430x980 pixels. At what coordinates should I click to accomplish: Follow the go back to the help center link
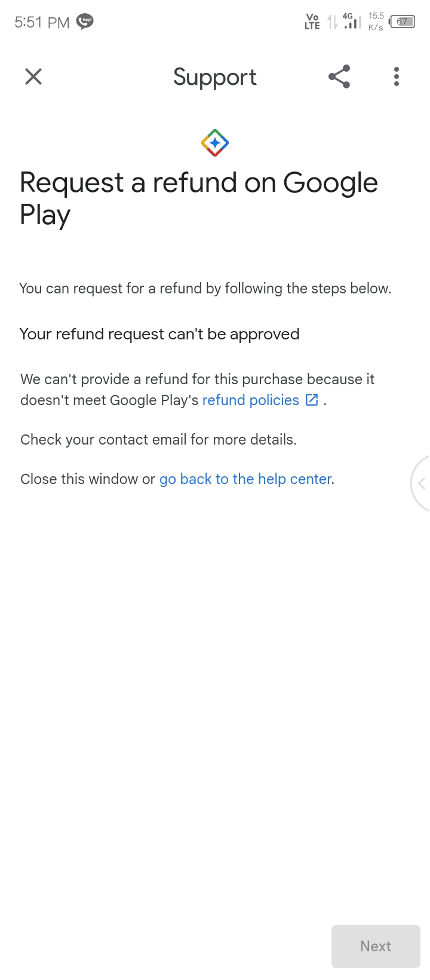tap(245, 479)
